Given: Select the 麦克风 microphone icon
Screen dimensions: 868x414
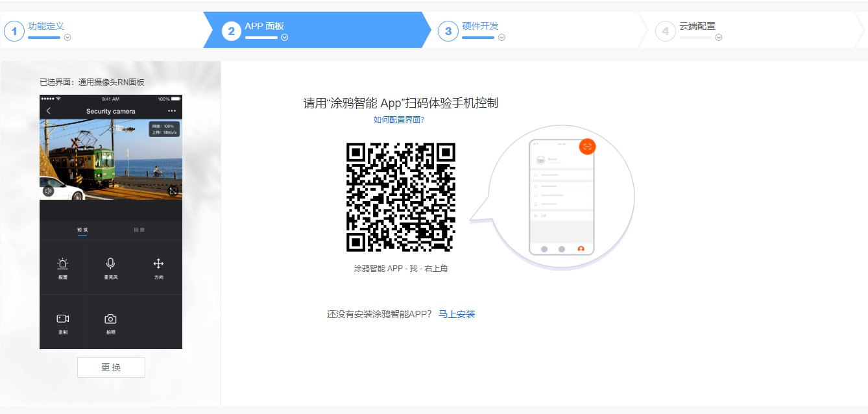Looking at the screenshot, I should [111, 263].
